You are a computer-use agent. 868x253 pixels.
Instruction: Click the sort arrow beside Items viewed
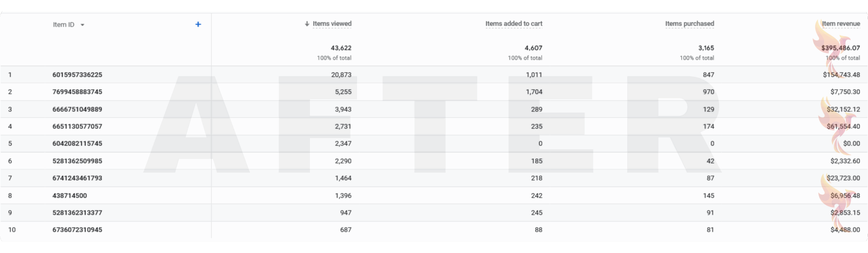307,24
